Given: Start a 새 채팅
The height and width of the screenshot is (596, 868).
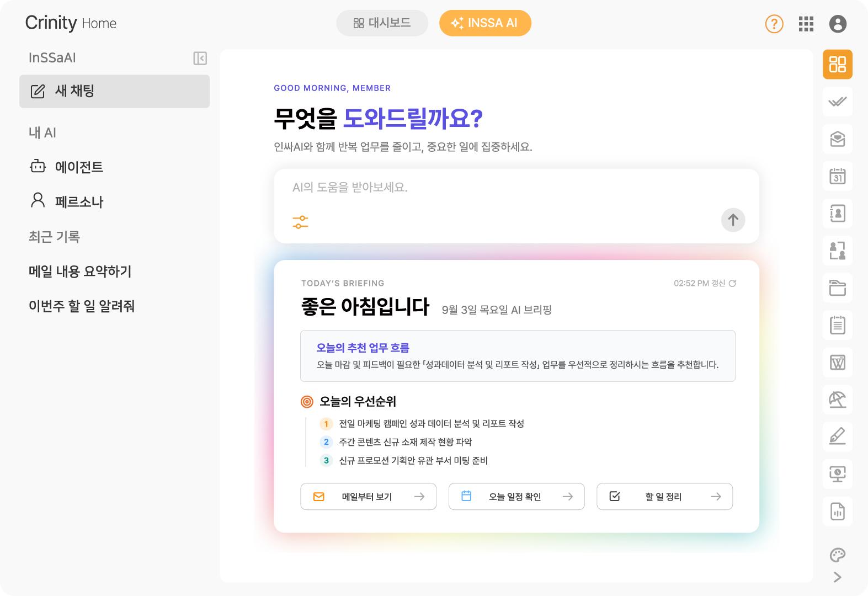Looking at the screenshot, I should [114, 91].
